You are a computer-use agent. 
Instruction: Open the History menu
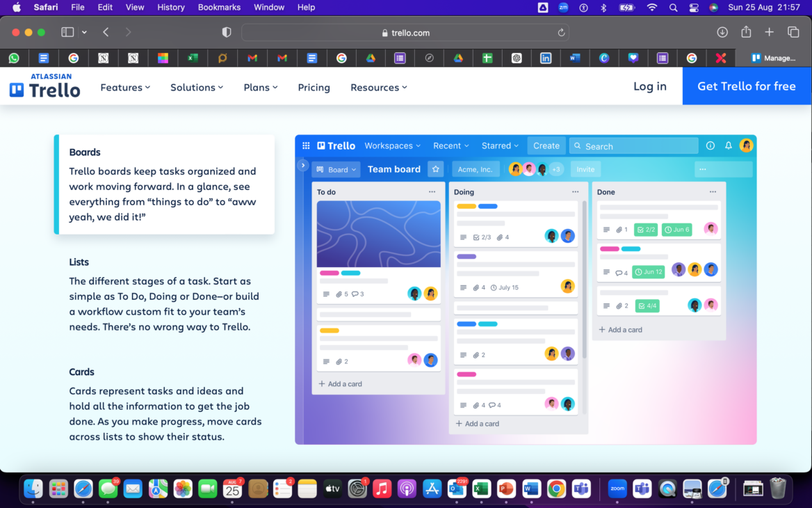coord(170,8)
